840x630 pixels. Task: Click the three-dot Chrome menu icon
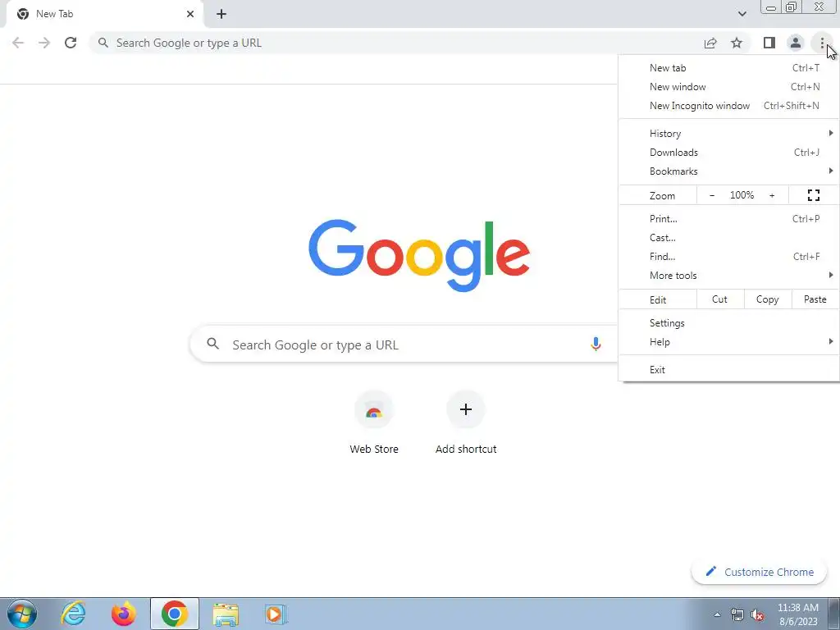tap(822, 43)
